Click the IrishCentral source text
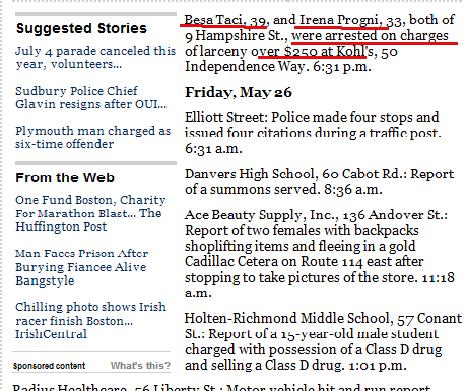466x391 pixels. (51, 334)
